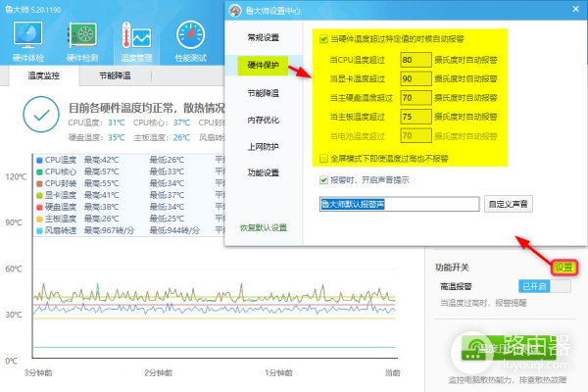Click the 最高:57℃ value in CPU核心 row
Viewport: 588px width, 392px height.
click(x=101, y=171)
